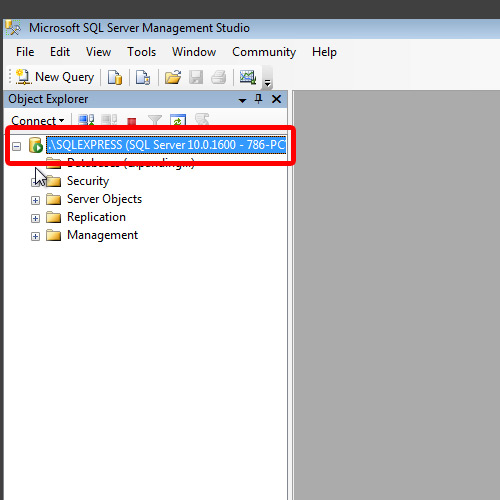
Task: Click the SQL Server Compact query icon
Action: (143, 77)
